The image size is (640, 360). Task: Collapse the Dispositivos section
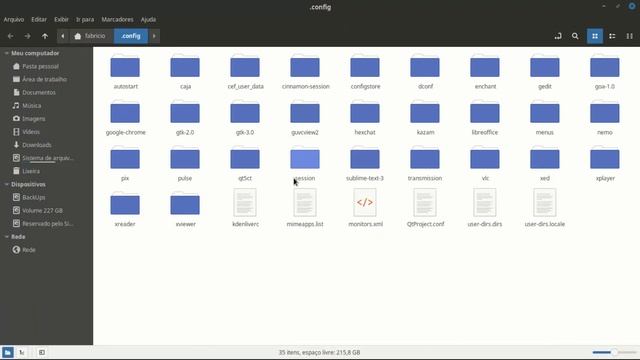[7, 184]
